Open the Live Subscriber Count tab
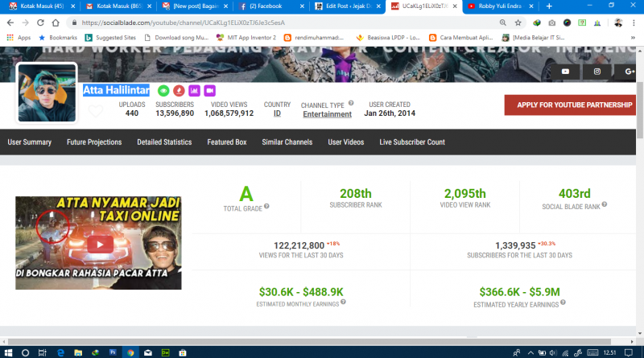The image size is (644, 358). pyautogui.click(x=412, y=142)
